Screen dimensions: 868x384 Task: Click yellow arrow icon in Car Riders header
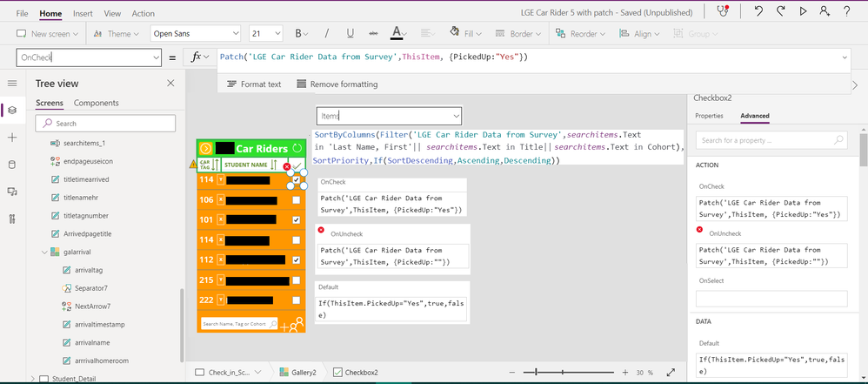(205, 148)
